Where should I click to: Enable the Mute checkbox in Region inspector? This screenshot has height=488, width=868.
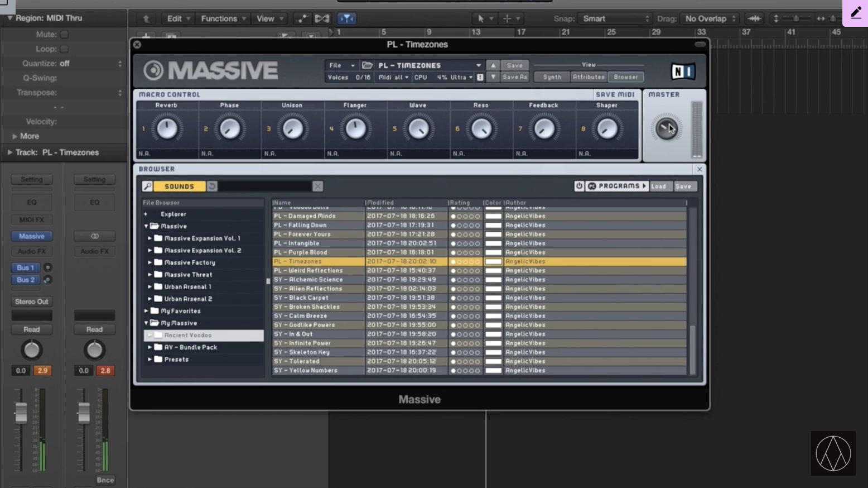[x=64, y=35]
